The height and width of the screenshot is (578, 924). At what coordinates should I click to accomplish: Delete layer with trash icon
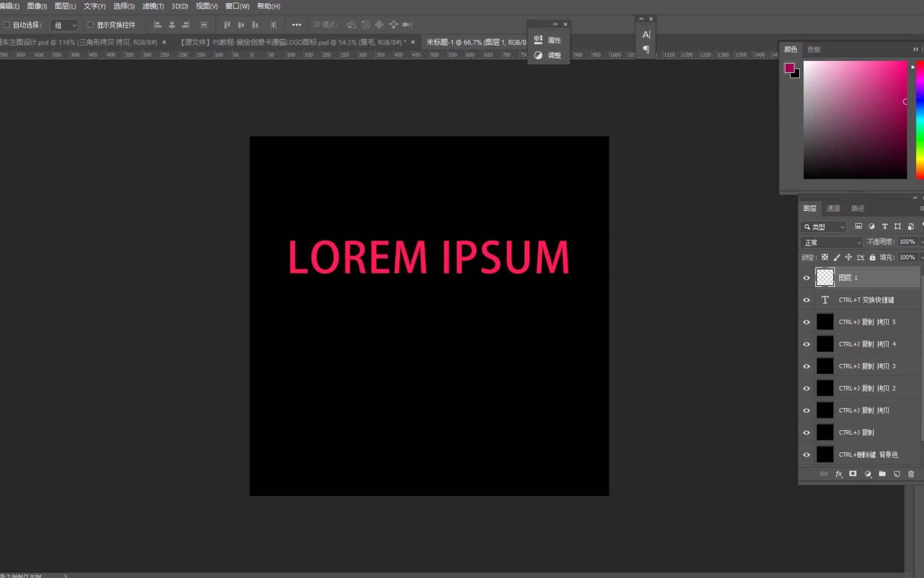(x=911, y=474)
